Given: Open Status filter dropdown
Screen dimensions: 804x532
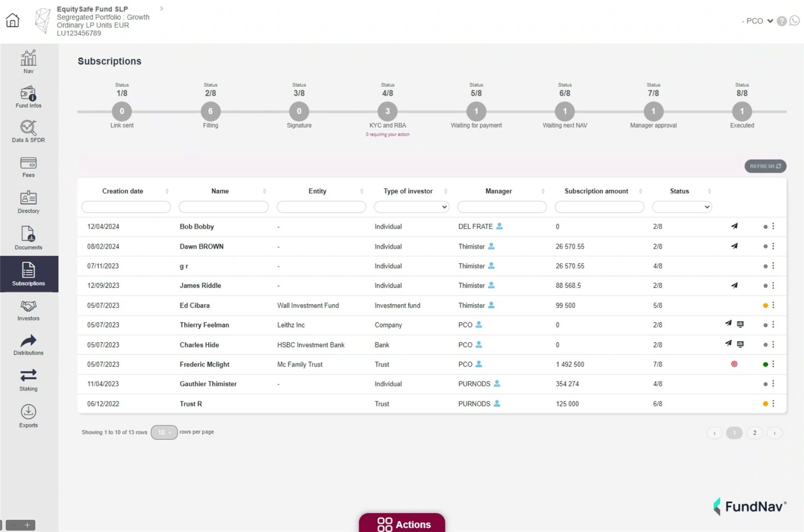Looking at the screenshot, I should tap(682, 207).
